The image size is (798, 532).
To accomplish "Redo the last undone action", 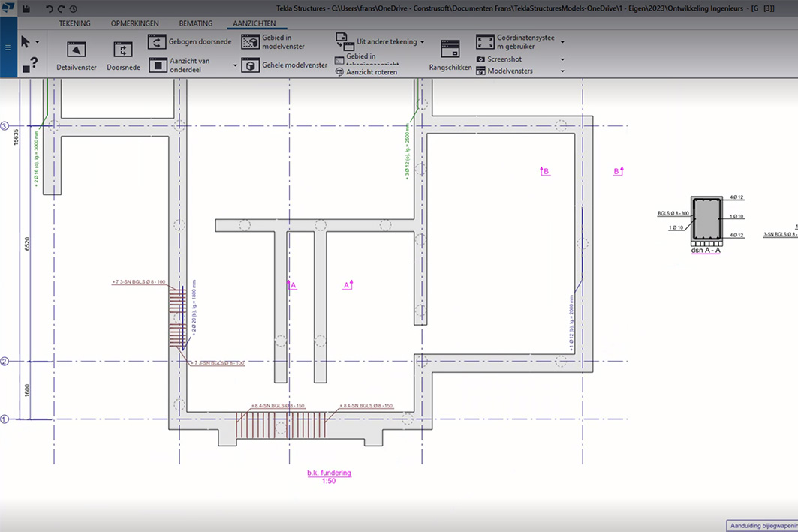I will point(61,9).
